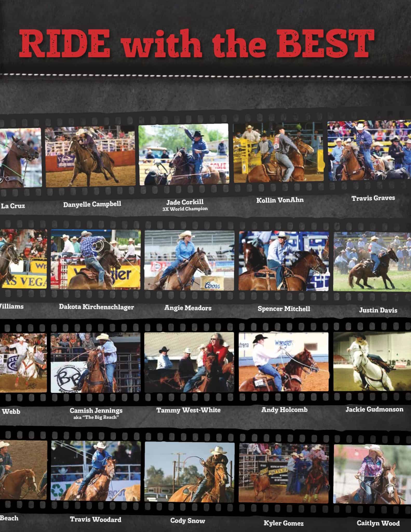The image size is (411, 532).
Task: Select the photo above Jade Corkill's name
Action: (183, 154)
